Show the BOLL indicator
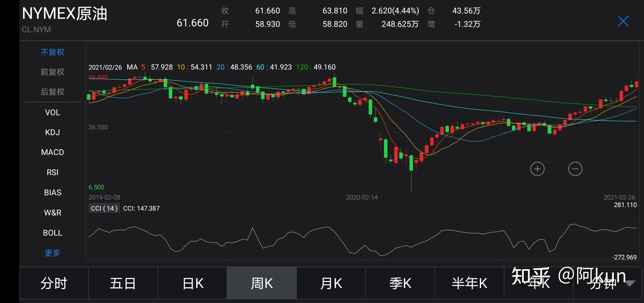This screenshot has height=303, width=644. (53, 233)
